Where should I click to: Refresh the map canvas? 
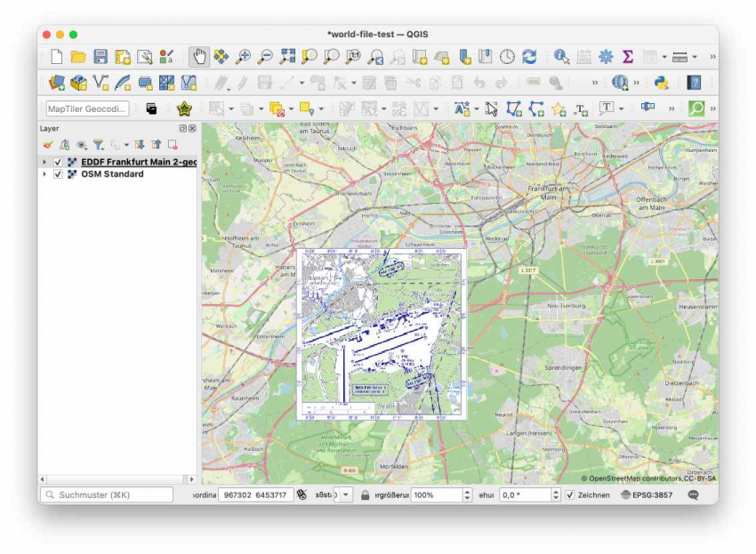pos(529,57)
